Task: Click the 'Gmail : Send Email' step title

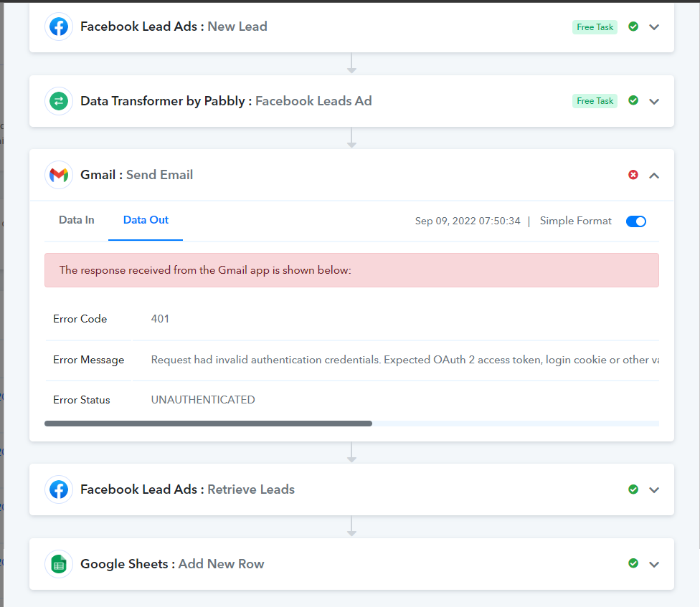Action: (x=136, y=175)
